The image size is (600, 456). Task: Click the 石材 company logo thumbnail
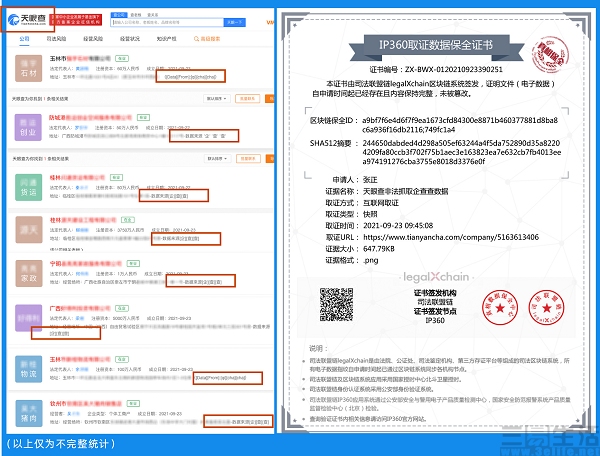click(29, 68)
